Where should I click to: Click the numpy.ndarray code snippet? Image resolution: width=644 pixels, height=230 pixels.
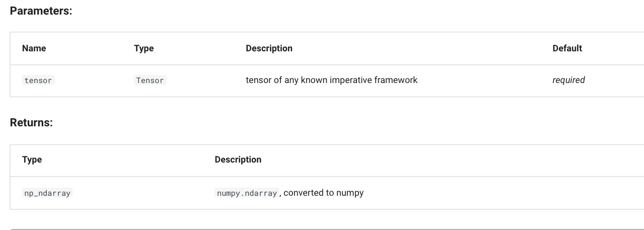click(x=247, y=193)
